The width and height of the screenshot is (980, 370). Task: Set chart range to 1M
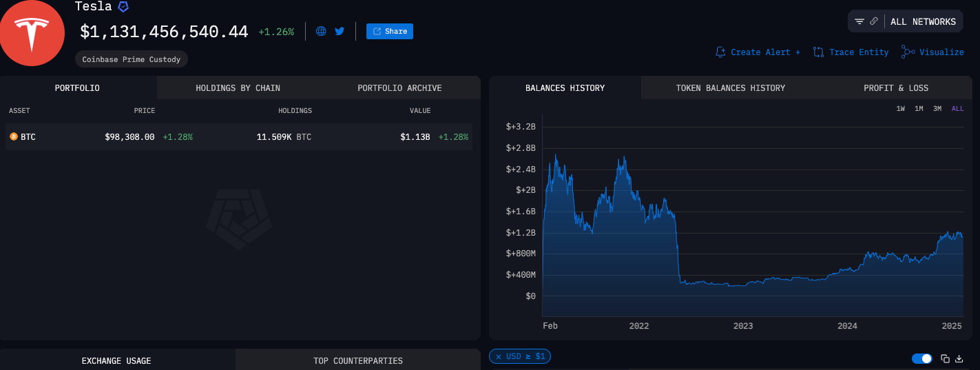click(919, 109)
